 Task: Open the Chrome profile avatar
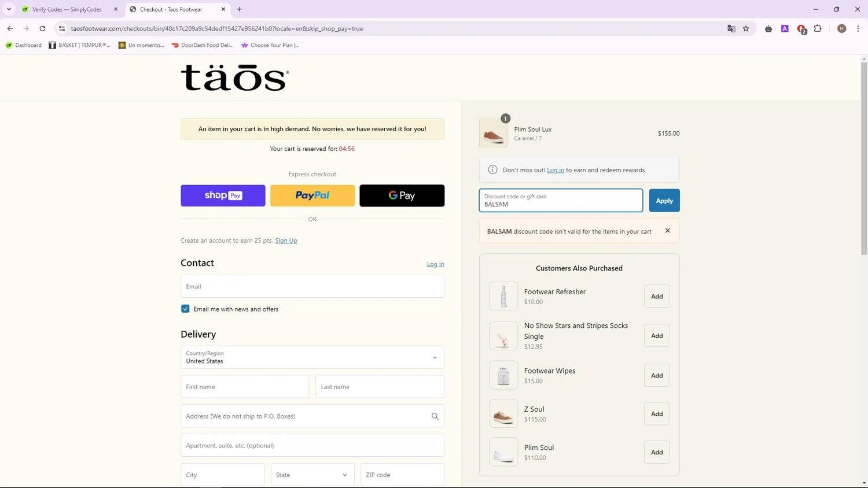(841, 28)
